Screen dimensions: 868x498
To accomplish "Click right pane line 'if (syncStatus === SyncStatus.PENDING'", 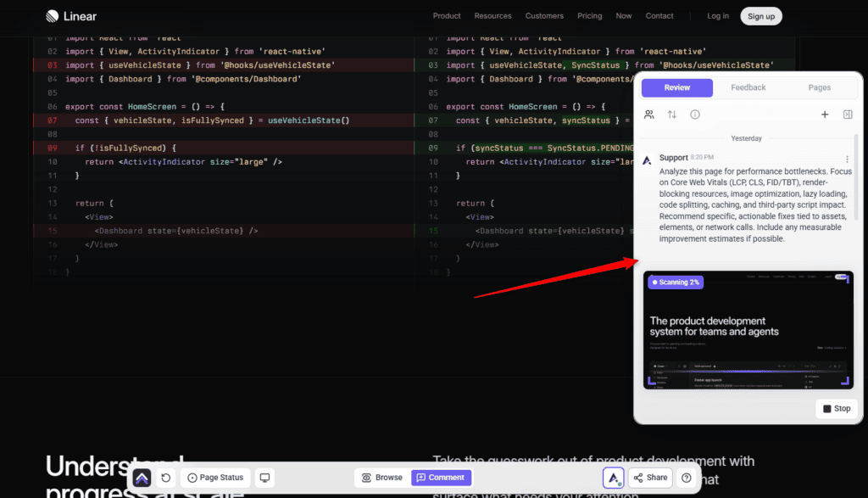I will [545, 148].
